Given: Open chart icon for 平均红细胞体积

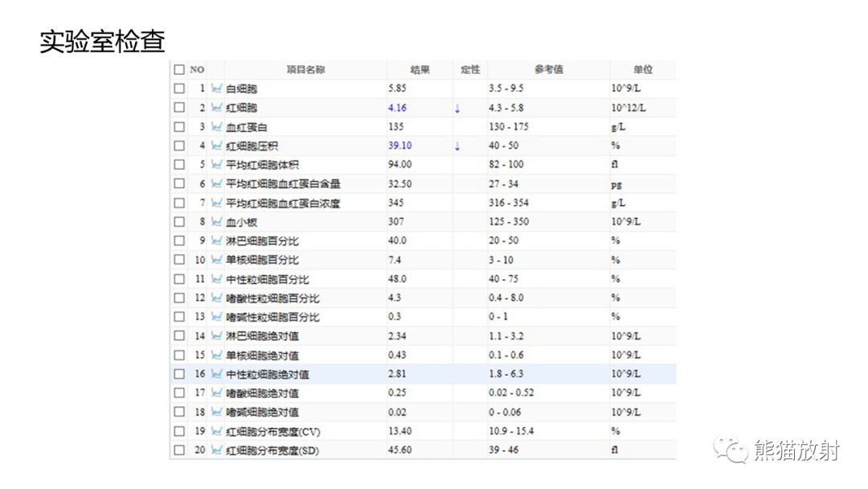Looking at the screenshot, I should pyautogui.click(x=216, y=165).
